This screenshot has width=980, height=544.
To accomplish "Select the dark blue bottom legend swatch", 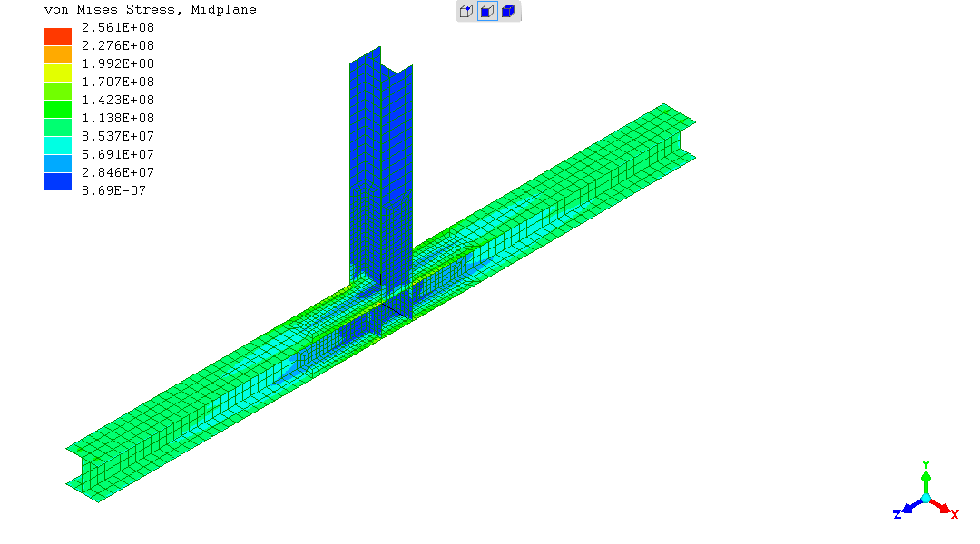I will click(x=58, y=181).
